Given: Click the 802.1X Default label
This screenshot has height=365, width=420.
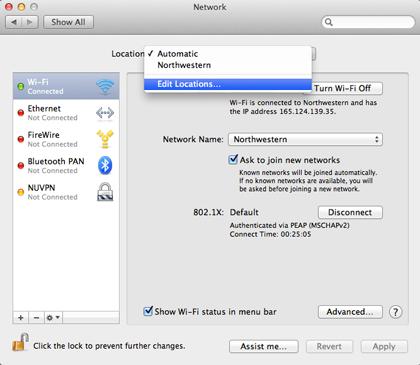Looking at the screenshot, I should [226, 212].
